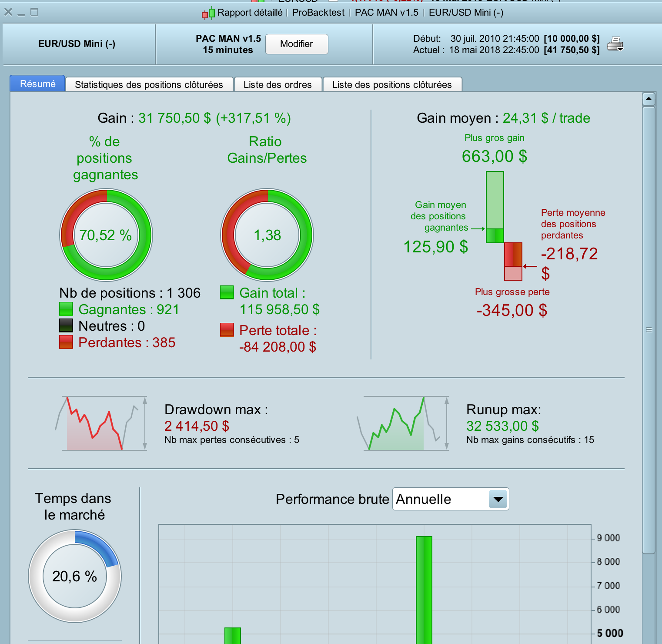Click the Drawdown max 2 414,50 $ value

(197, 426)
